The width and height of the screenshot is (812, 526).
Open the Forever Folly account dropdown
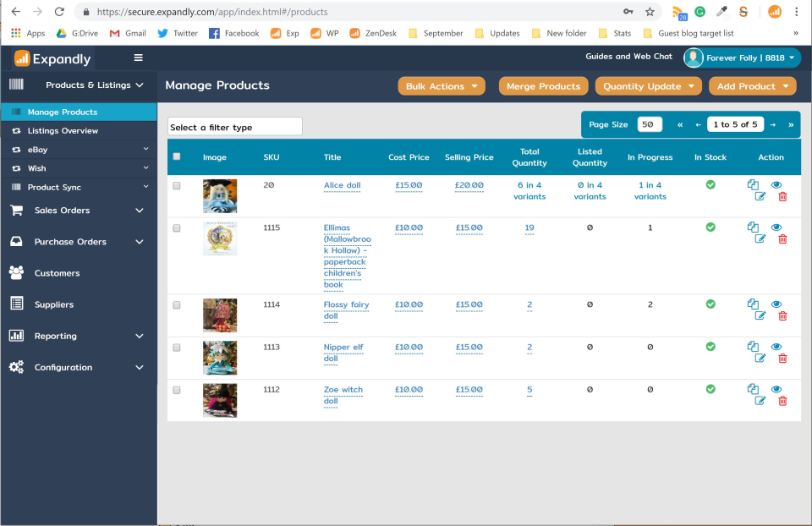(741, 58)
